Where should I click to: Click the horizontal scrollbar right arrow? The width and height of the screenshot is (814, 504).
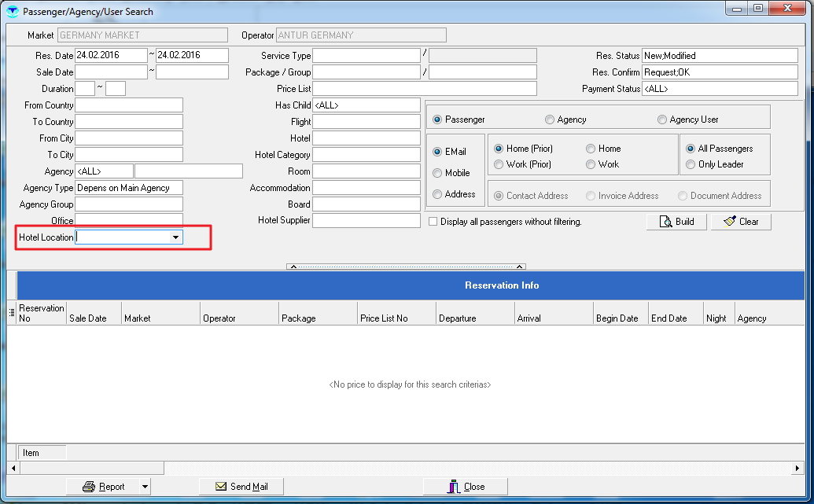(x=799, y=469)
